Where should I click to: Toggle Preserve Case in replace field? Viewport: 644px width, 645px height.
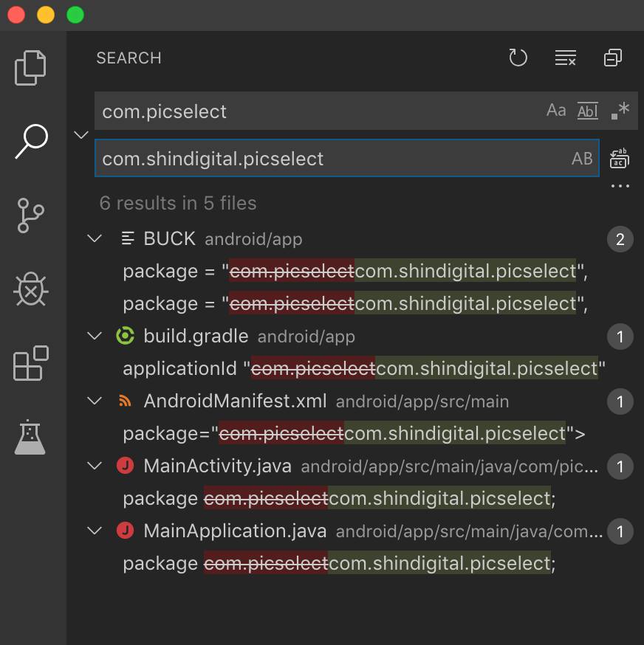582,159
